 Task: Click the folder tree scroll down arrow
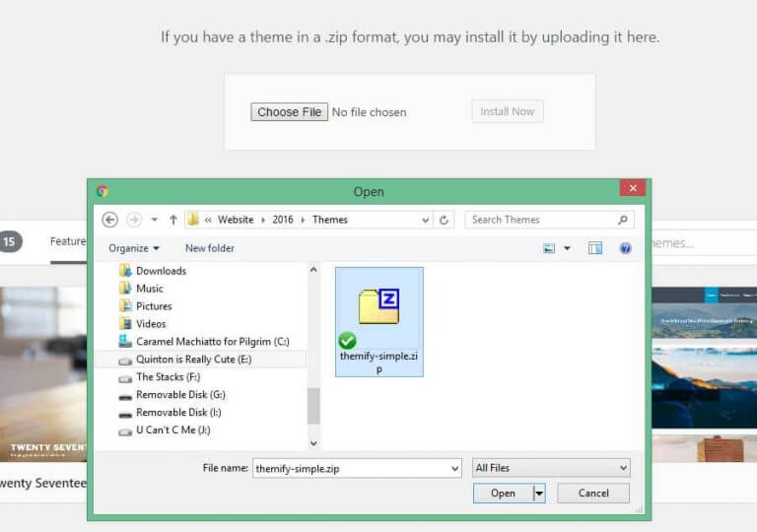coord(313,442)
